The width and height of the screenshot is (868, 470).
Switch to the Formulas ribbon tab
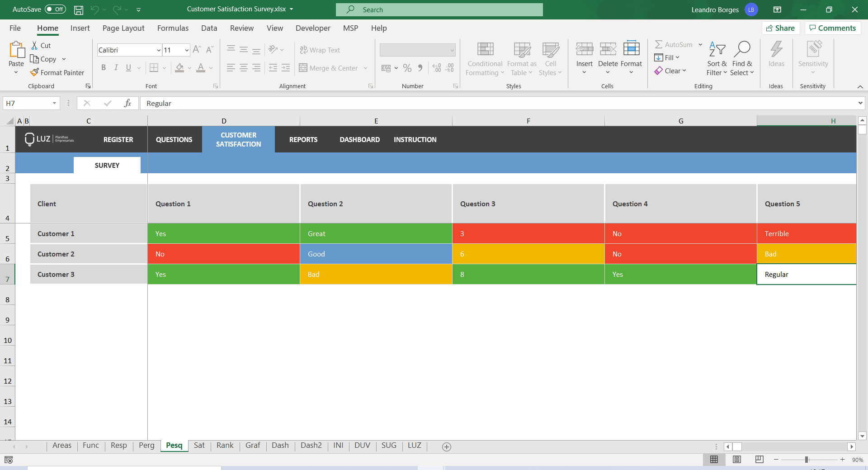coord(173,28)
